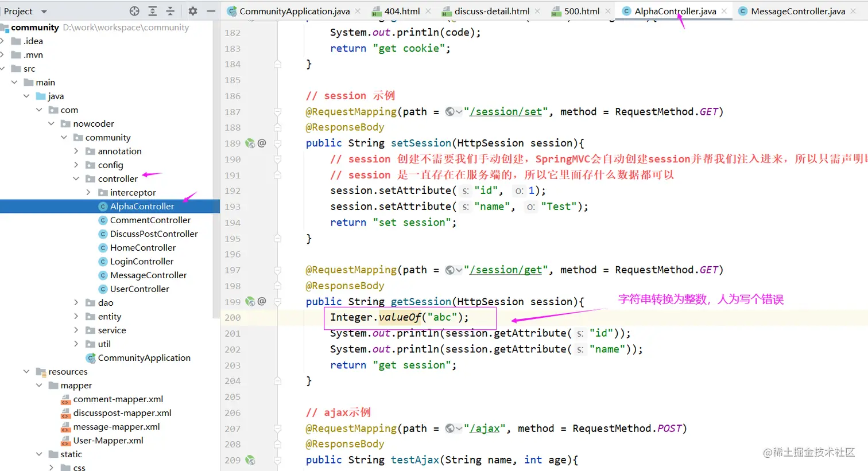The width and height of the screenshot is (868, 471).
Task: Open Project panel settings gear
Action: 193,11
